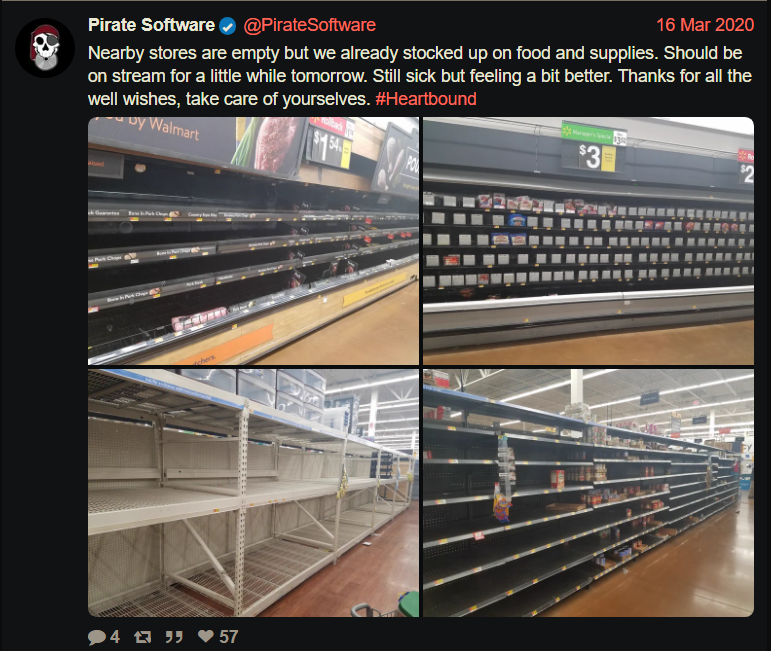View the empty Walmart meat shelf photo

click(x=253, y=241)
